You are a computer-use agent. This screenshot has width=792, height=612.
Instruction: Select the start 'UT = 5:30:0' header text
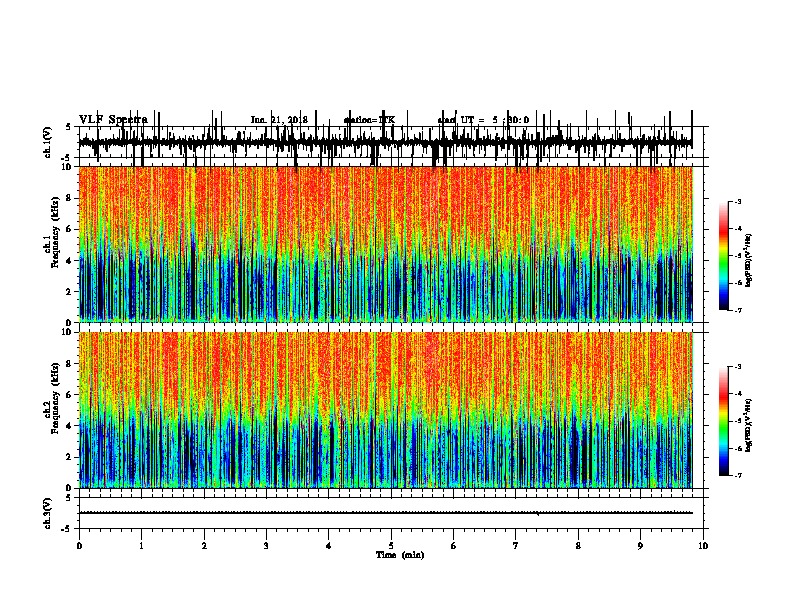coord(483,120)
